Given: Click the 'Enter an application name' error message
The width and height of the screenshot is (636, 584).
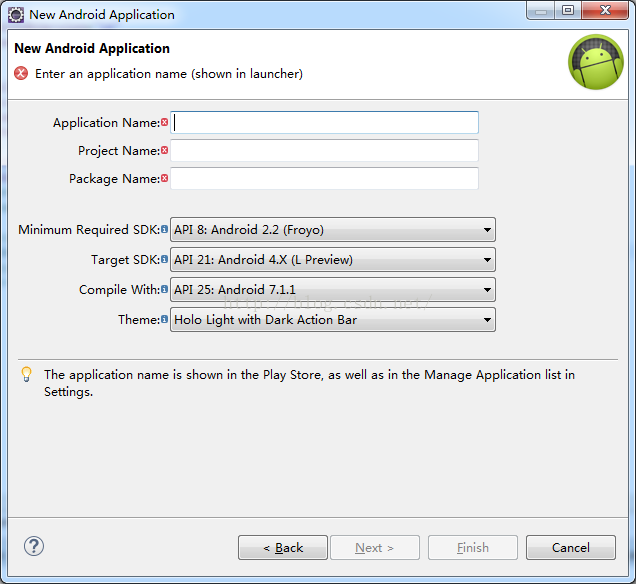Looking at the screenshot, I should 169,74.
